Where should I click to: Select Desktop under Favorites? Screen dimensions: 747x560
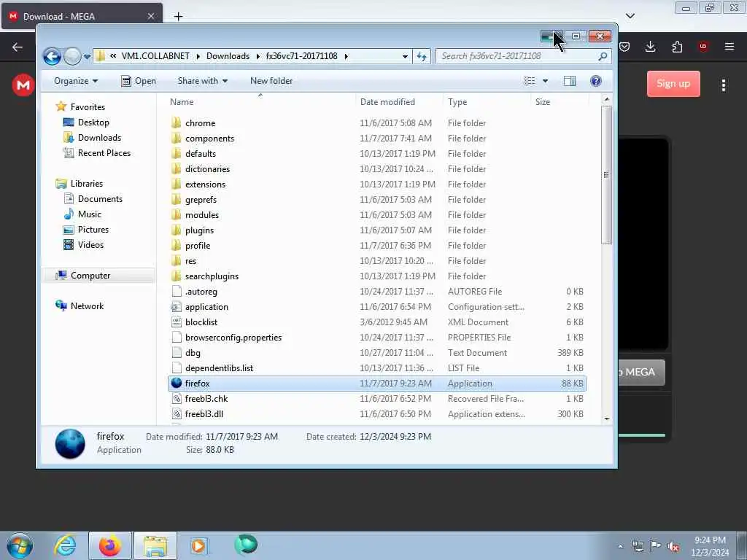(93, 122)
